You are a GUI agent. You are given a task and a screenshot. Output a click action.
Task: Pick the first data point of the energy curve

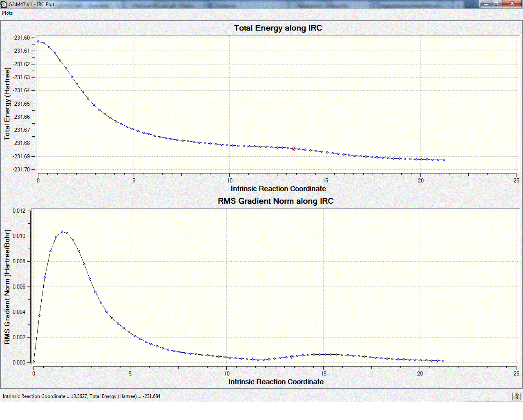[x=38, y=41]
